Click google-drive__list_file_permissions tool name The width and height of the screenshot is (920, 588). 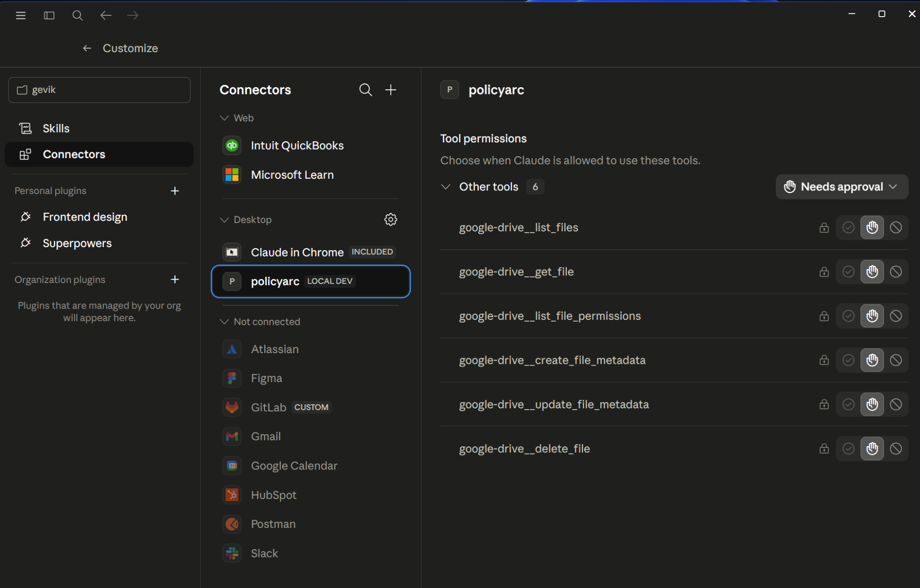click(x=550, y=316)
